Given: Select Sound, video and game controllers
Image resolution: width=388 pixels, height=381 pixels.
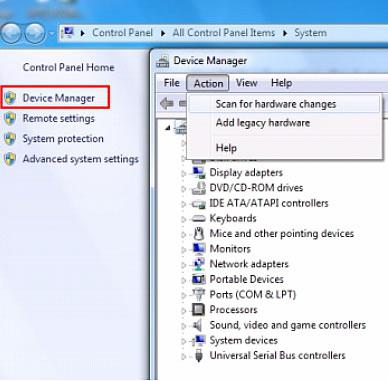Looking at the screenshot, I should [x=288, y=325].
